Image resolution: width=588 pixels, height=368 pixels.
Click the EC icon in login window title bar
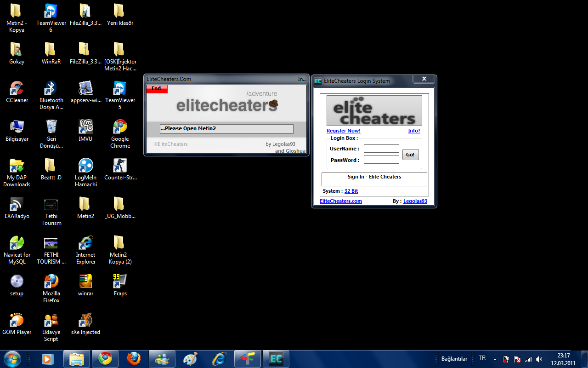tap(318, 81)
